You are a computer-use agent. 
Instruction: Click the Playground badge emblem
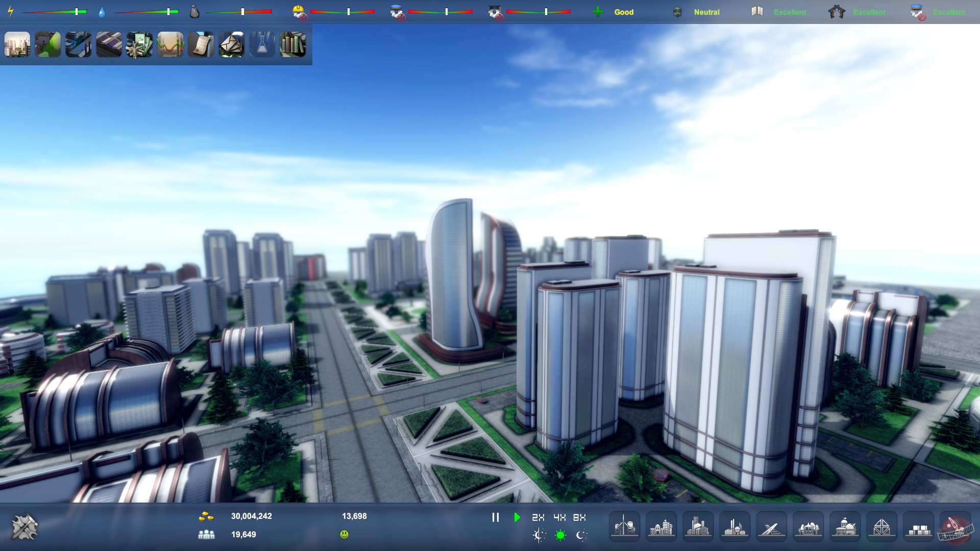point(955,527)
